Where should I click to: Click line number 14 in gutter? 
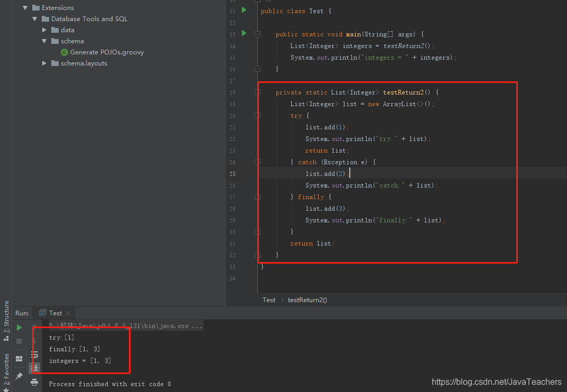232,46
